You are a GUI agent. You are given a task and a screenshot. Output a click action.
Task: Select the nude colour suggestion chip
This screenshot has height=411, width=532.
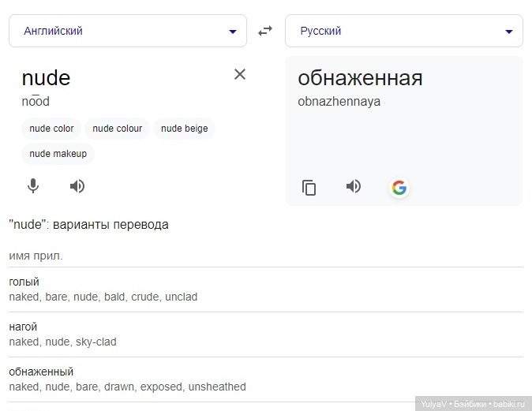[x=118, y=129]
